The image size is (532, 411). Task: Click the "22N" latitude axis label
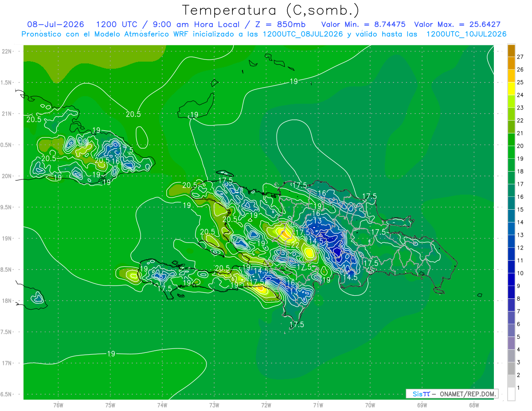pos(7,51)
